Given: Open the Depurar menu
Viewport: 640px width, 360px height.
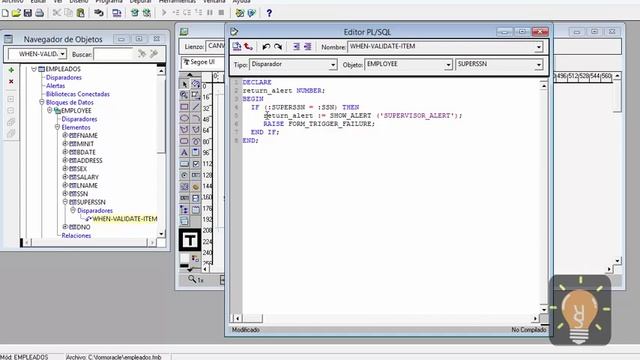Looking at the screenshot, I should click(140, 2).
